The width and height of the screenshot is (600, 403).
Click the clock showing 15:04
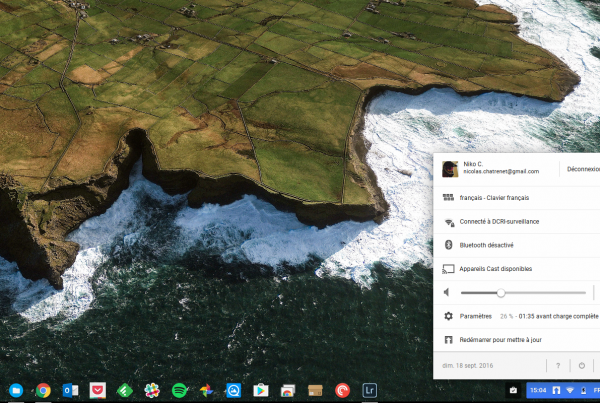click(538, 390)
